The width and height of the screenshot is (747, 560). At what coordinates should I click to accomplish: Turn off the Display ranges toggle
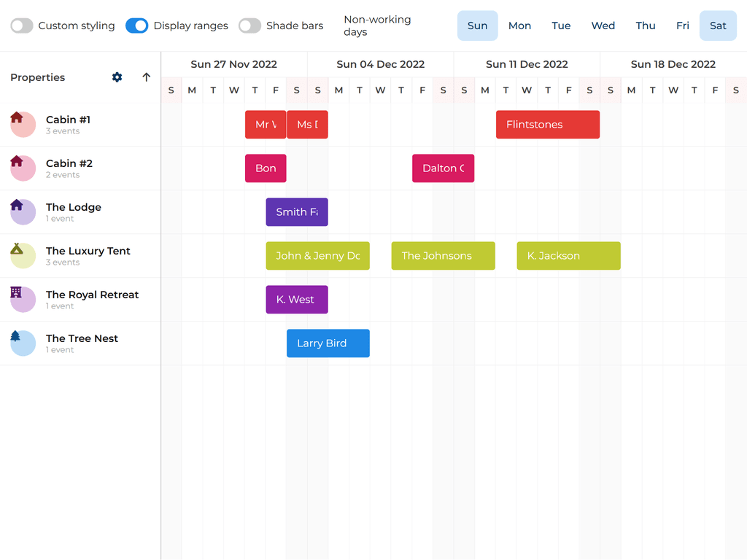[137, 26]
